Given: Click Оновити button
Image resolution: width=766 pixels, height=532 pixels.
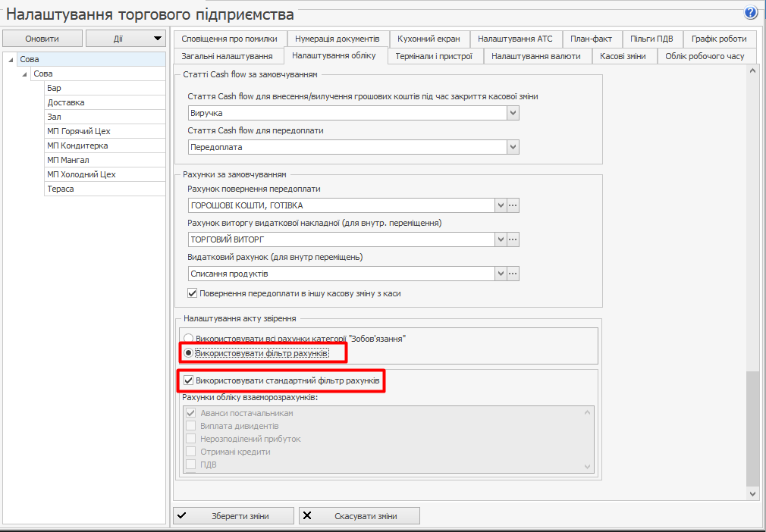Looking at the screenshot, I should pos(42,39).
